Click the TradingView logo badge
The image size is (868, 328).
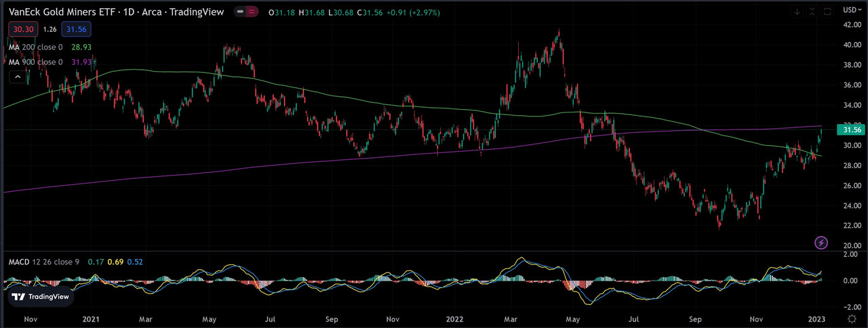41,297
